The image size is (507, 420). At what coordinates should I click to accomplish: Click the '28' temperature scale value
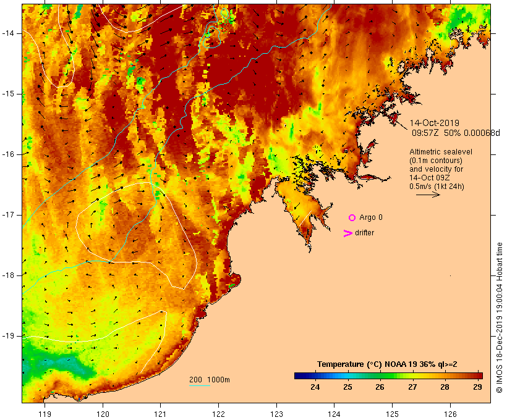[x=445, y=387]
